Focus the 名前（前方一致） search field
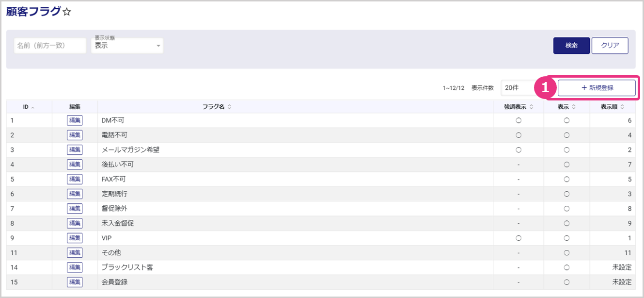 click(x=50, y=46)
